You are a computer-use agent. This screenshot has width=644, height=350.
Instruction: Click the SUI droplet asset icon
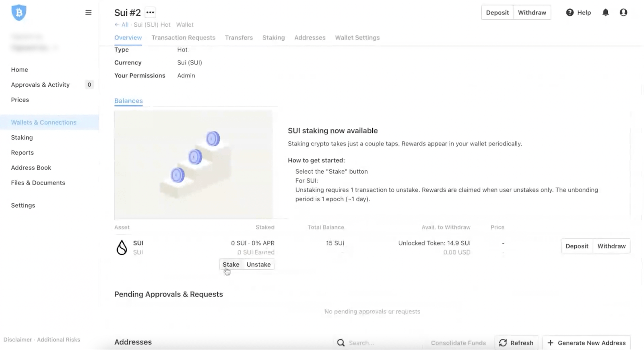122,247
